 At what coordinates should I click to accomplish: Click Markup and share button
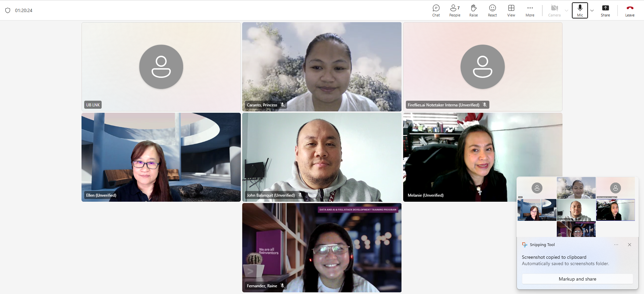coord(577,279)
